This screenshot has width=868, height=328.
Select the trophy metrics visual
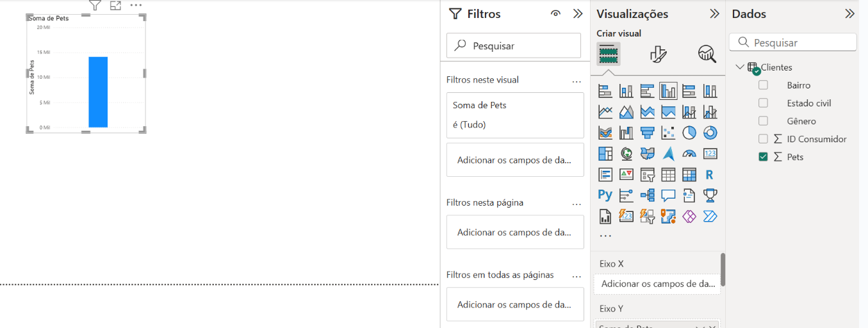(x=710, y=195)
